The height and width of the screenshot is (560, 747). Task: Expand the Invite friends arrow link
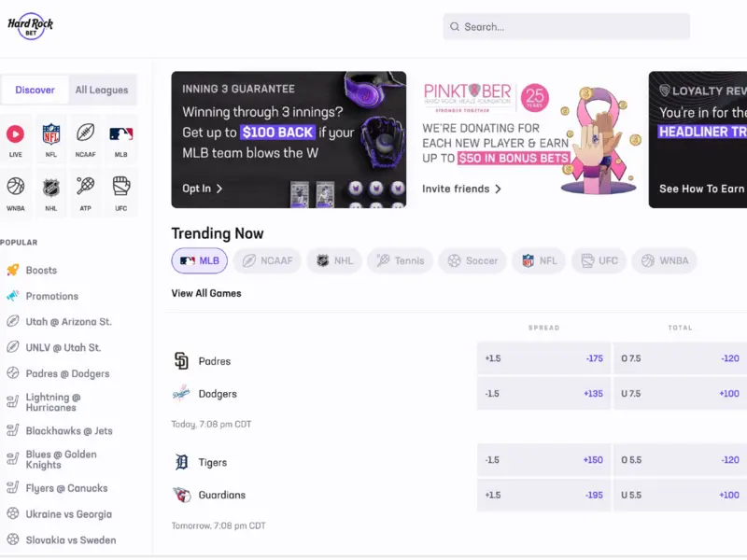461,189
